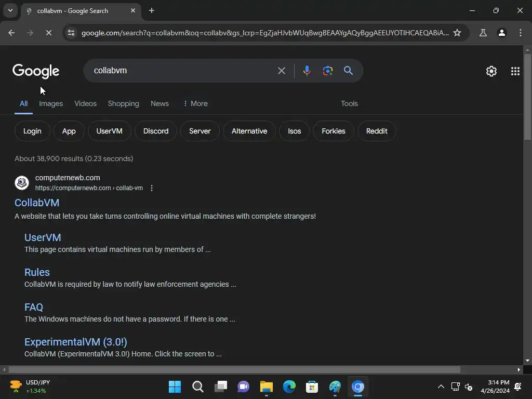Open Chrome three-dot menu
The image size is (532, 399).
pos(520,33)
